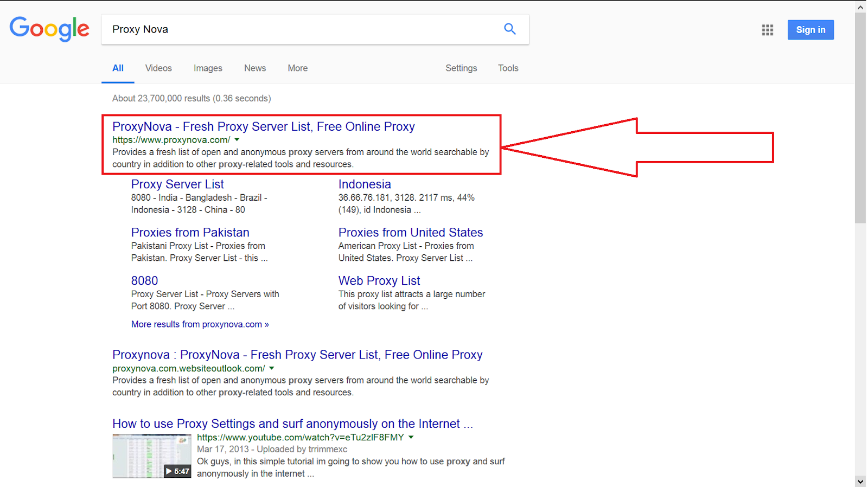Click the https://www.proxynova.com/ URL text
Image resolution: width=868 pixels, height=487 pixels.
[171, 140]
